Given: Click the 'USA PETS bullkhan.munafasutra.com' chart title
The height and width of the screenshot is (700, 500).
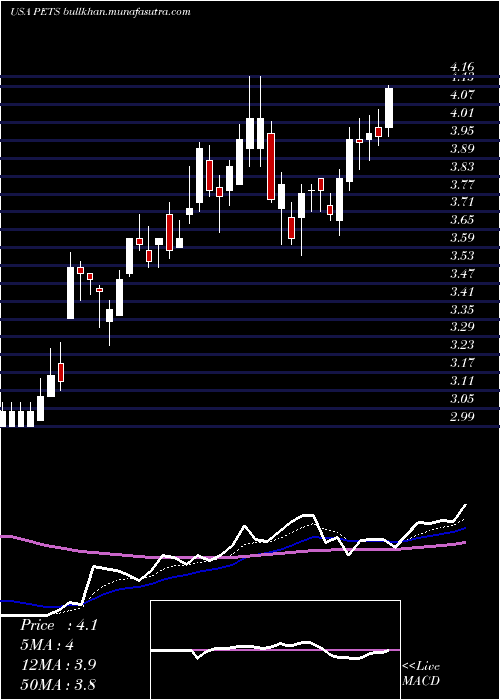Looking at the screenshot, I should pyautogui.click(x=100, y=12).
